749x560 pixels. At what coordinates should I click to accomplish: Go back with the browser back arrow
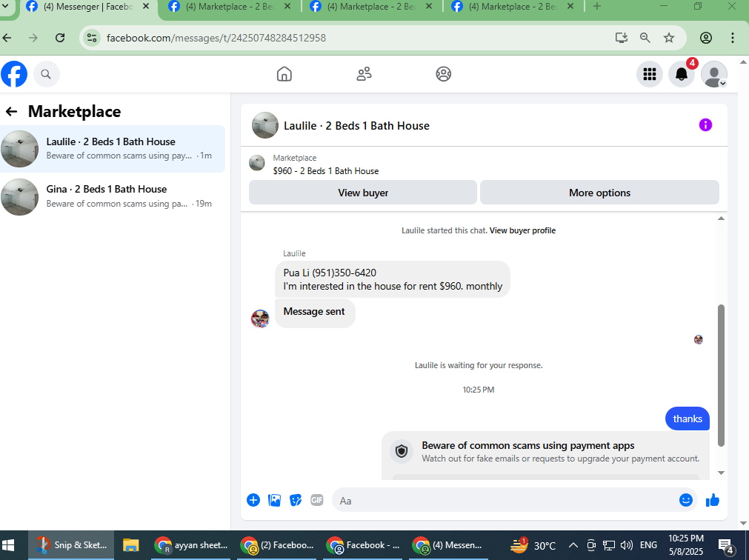tap(7, 38)
